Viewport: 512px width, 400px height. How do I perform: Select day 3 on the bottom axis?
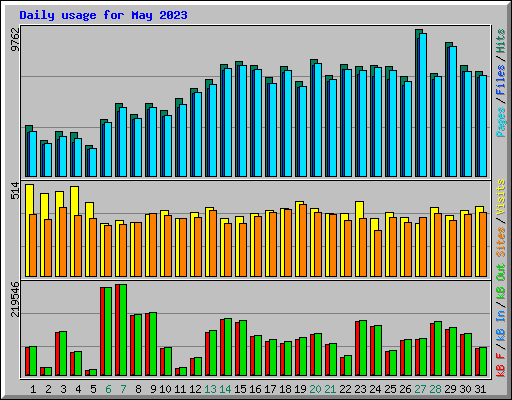(x=63, y=389)
